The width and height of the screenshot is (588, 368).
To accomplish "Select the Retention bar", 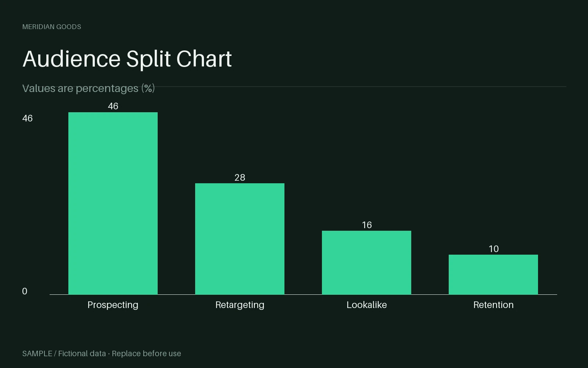I will 493,275.
